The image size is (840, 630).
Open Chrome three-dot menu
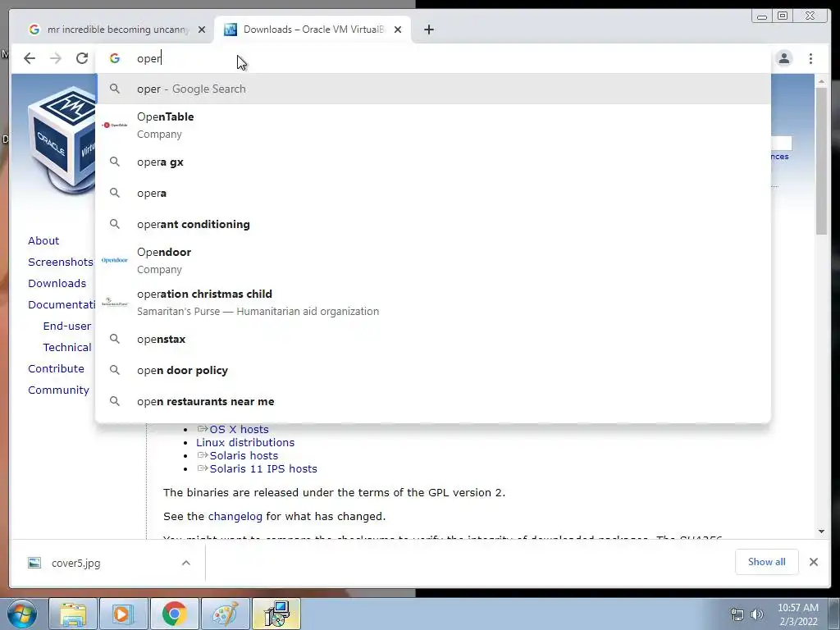click(811, 58)
